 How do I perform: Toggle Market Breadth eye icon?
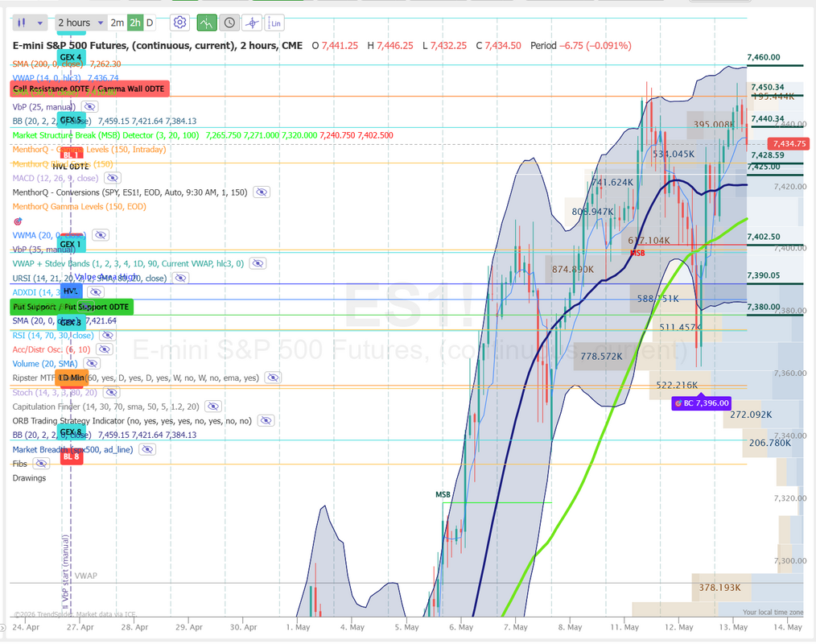click(147, 449)
